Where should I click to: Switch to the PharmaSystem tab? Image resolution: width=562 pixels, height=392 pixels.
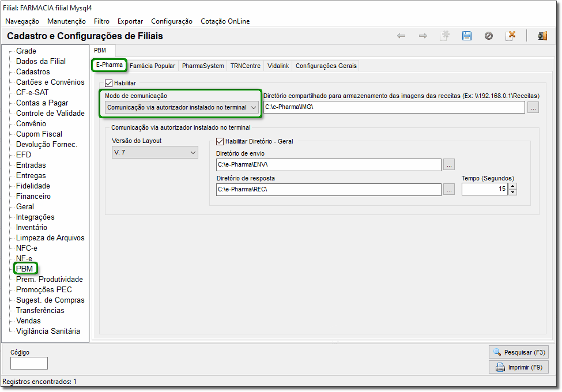point(203,66)
